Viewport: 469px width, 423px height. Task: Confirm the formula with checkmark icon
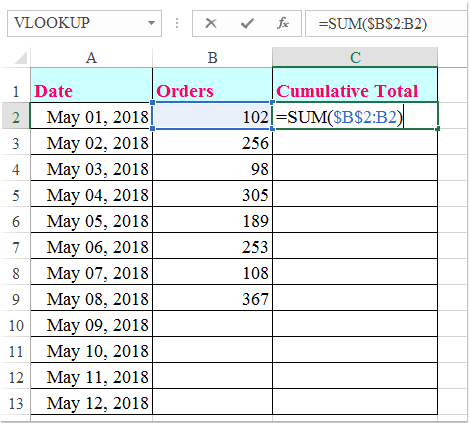(247, 23)
